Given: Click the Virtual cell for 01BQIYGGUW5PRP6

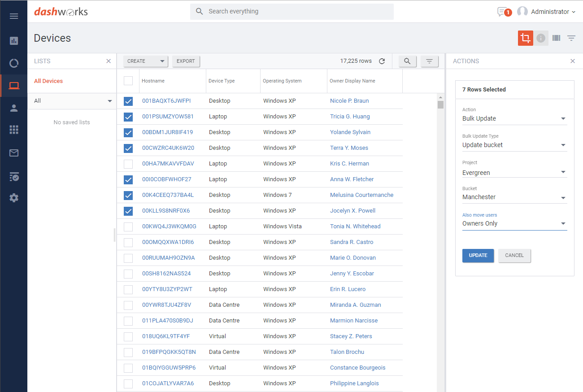Looking at the screenshot, I should coord(218,368).
